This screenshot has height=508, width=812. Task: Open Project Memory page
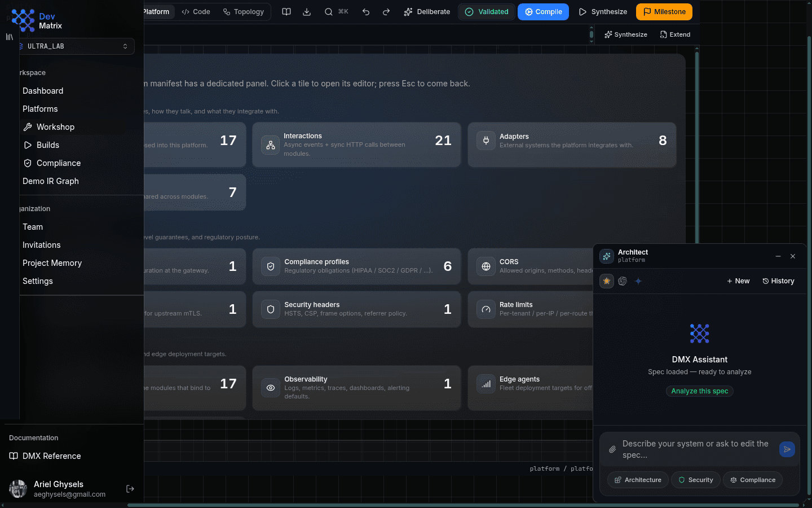point(52,263)
